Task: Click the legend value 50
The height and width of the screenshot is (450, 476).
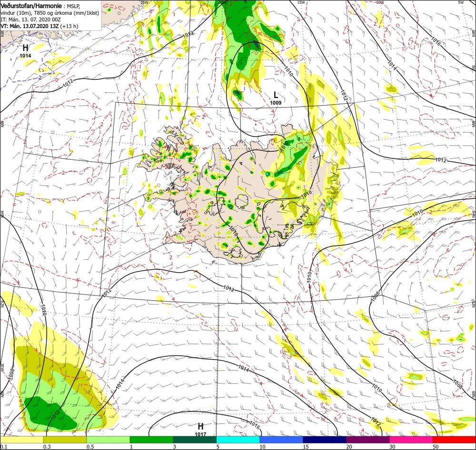Action: point(436,447)
